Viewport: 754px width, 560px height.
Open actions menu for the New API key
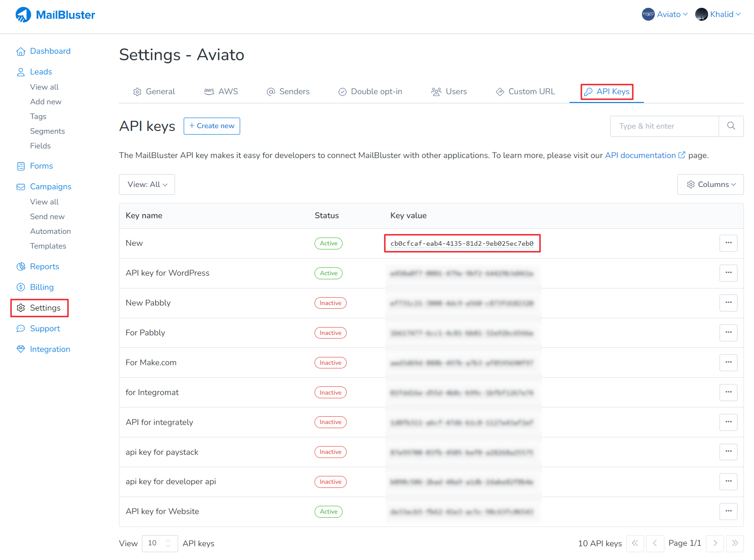[728, 243]
